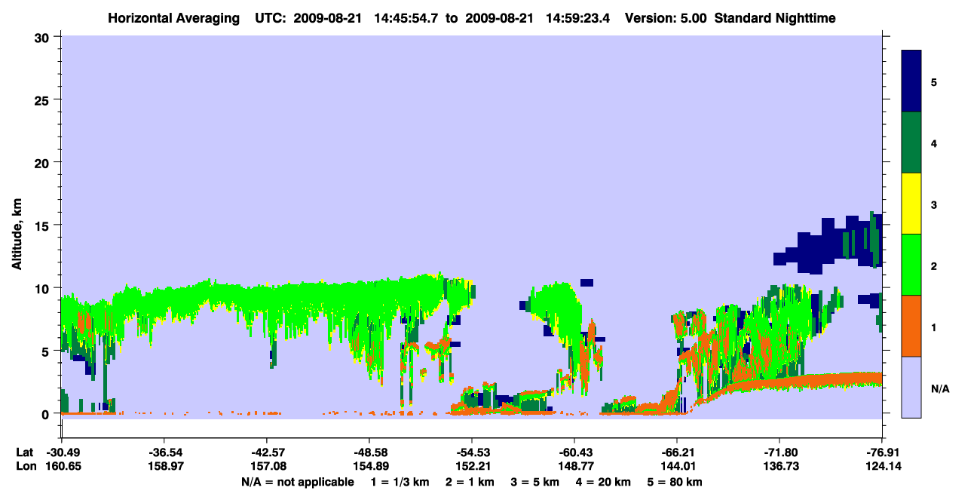Click the yellow legend swatch labeled 3
The width and height of the screenshot is (980, 503).
click(911, 204)
